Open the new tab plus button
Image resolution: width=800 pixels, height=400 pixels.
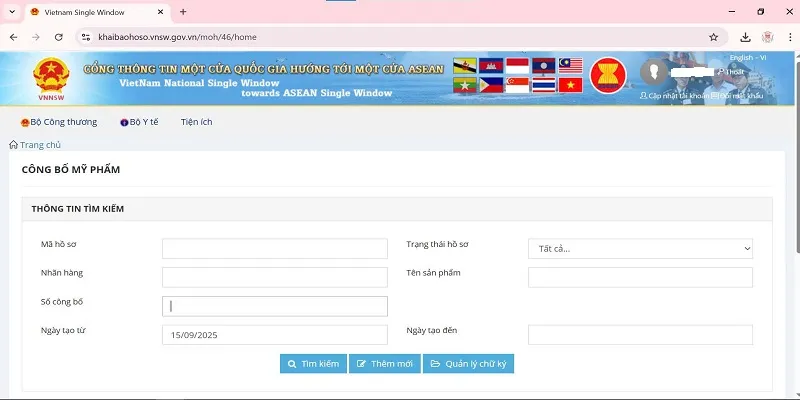183,12
